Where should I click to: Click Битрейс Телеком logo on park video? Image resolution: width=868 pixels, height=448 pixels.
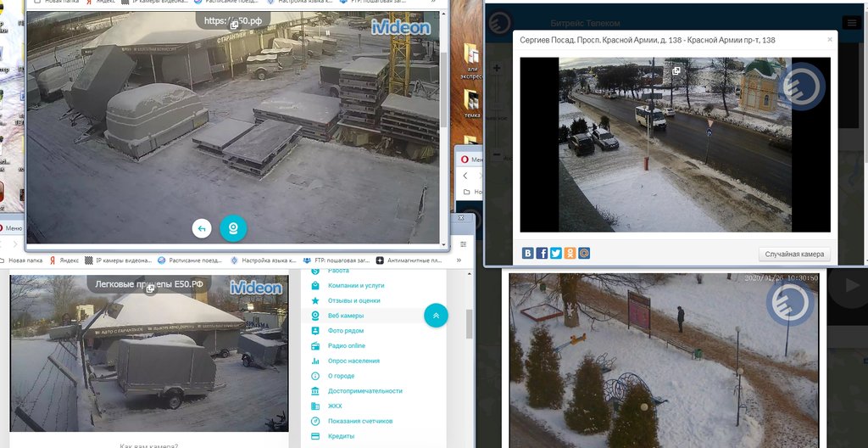click(x=791, y=301)
